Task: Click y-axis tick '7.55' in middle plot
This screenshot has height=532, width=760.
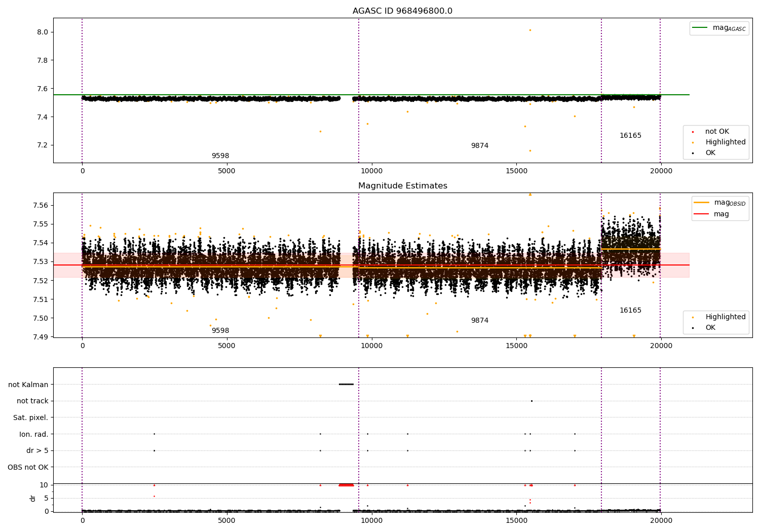Action: click(x=40, y=224)
